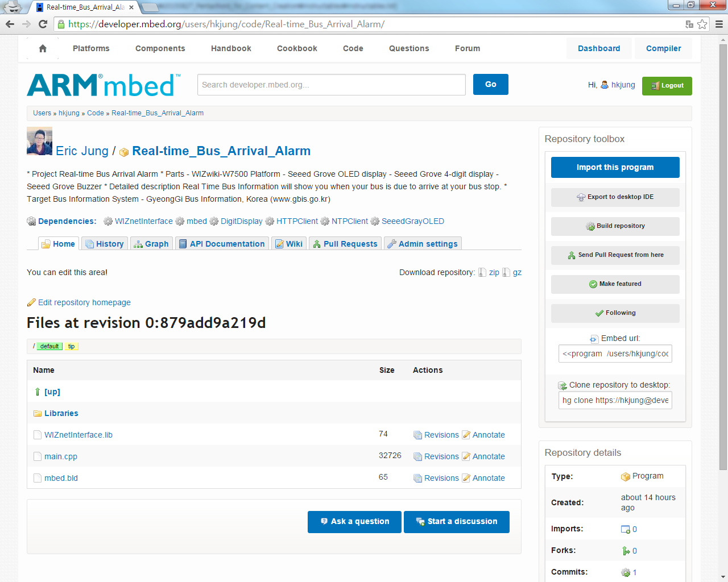Viewport: 728px width, 582px height.
Task: Click the Annotate pencil icon for mbed.bld
Action: (466, 478)
